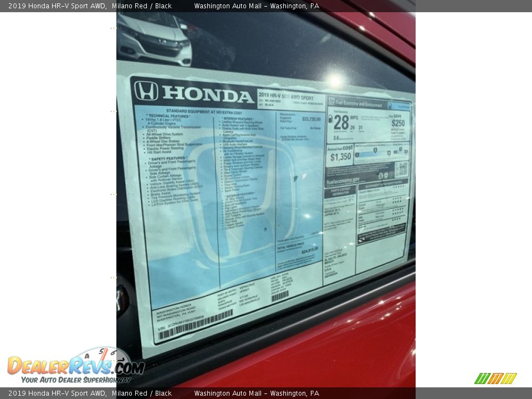Click the HONDA wordmark on the sticker

coord(208,94)
